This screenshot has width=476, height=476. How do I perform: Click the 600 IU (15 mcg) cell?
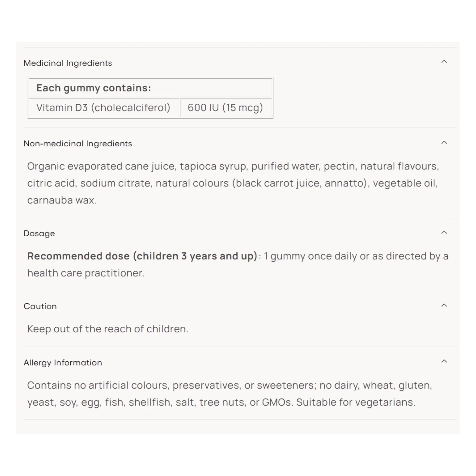(226, 108)
